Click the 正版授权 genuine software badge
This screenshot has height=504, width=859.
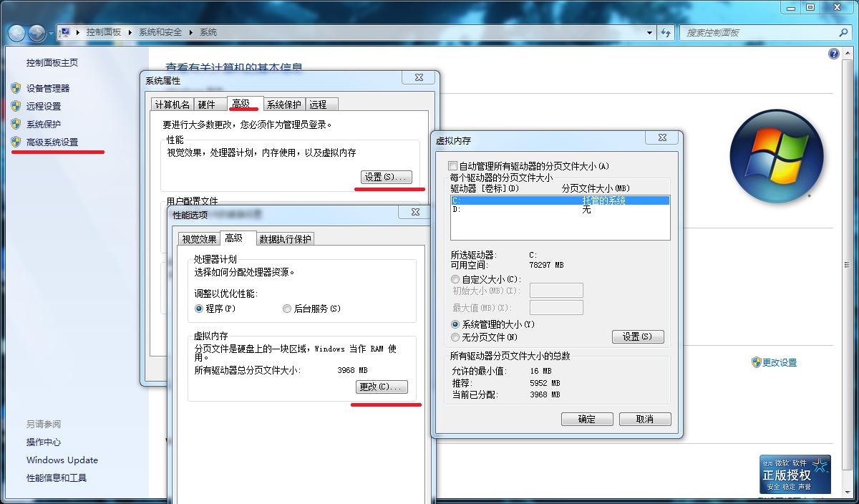pyautogui.click(x=795, y=474)
